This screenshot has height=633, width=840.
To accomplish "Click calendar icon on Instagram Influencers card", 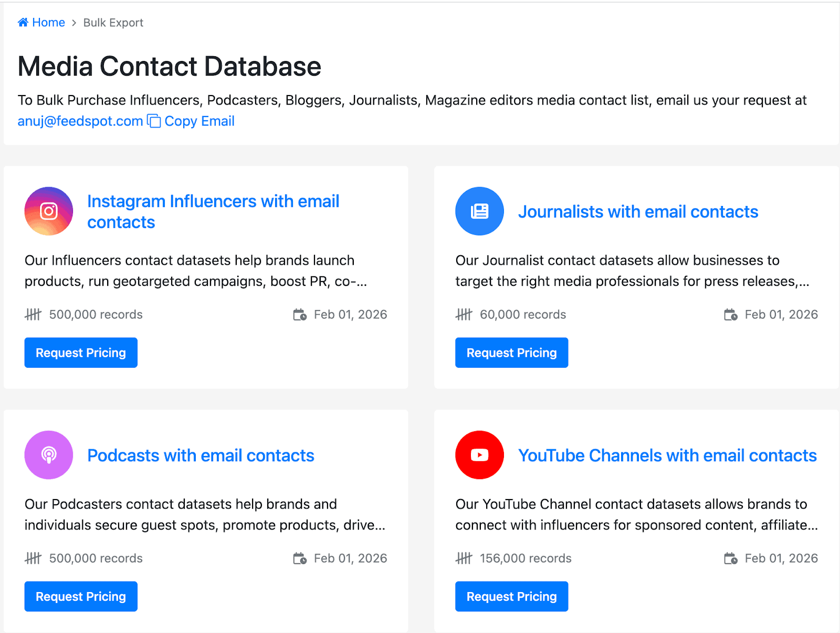I will (300, 315).
